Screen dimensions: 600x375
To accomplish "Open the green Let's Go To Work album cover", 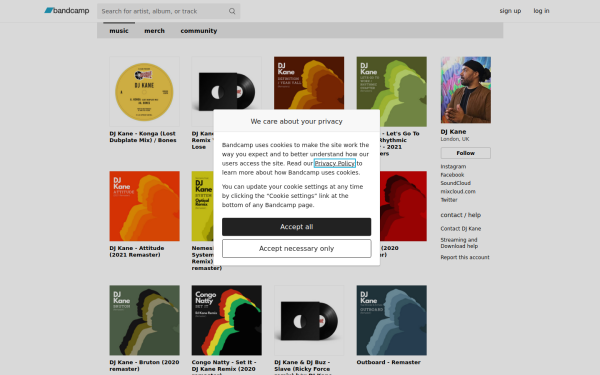I will (x=391, y=91).
